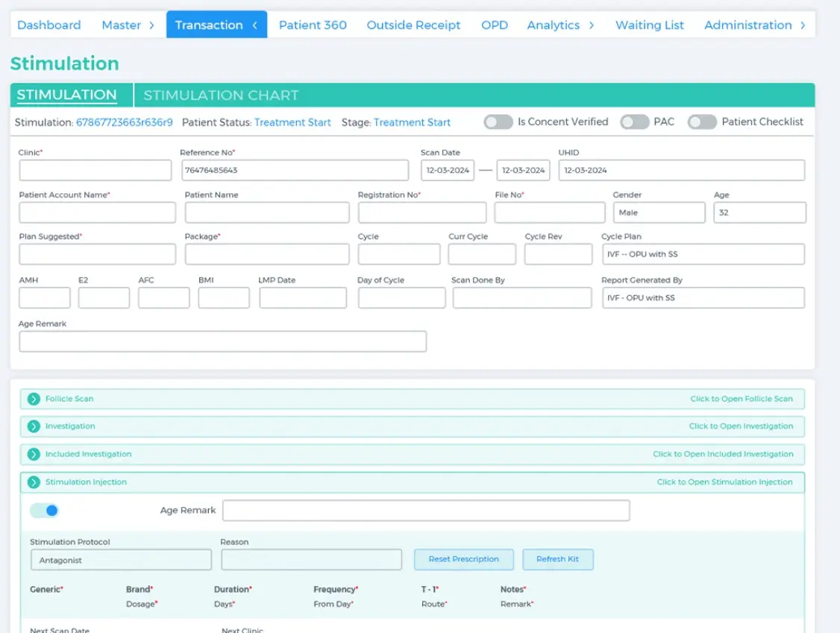The width and height of the screenshot is (840, 633).
Task: Enable the Is Concent Verified toggle
Action: pos(498,122)
